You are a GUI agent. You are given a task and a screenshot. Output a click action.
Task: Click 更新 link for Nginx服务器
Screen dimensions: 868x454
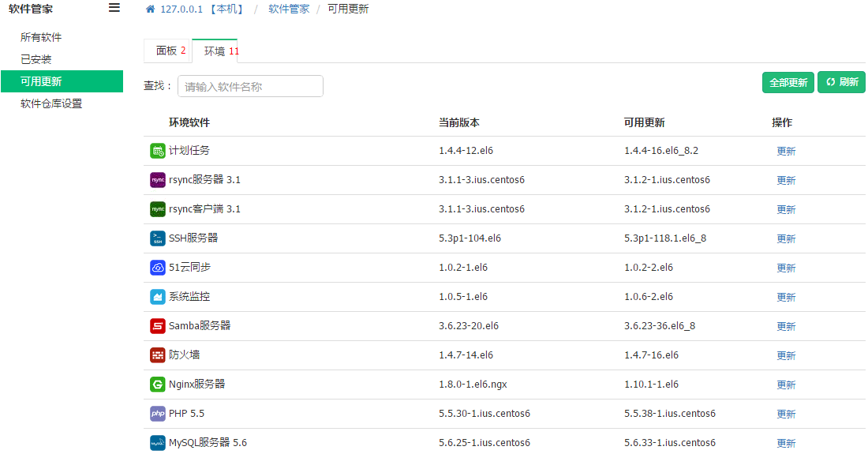pos(786,385)
